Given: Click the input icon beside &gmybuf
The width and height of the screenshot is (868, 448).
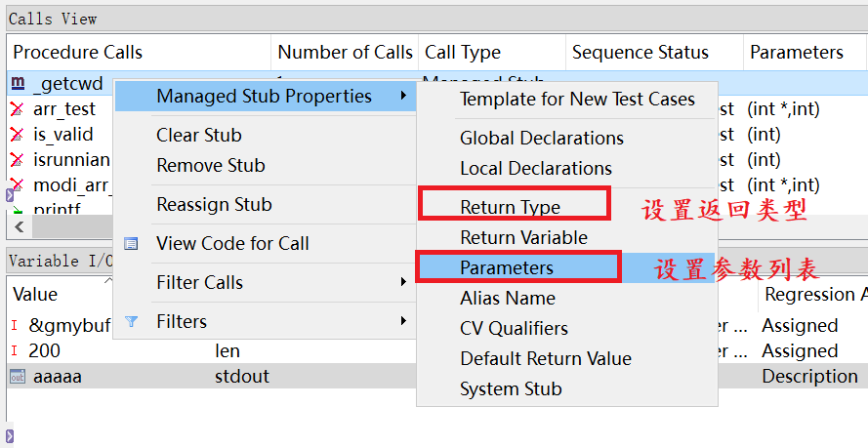Looking at the screenshot, I should (x=15, y=326).
